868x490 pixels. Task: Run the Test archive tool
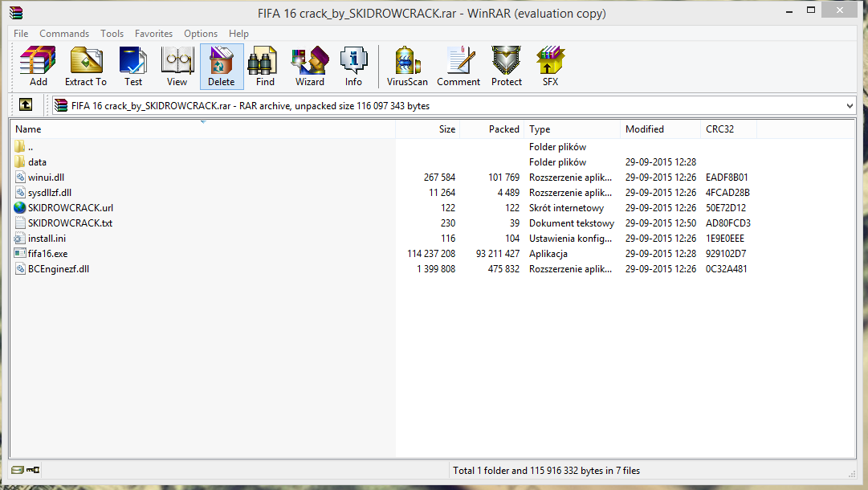point(132,67)
